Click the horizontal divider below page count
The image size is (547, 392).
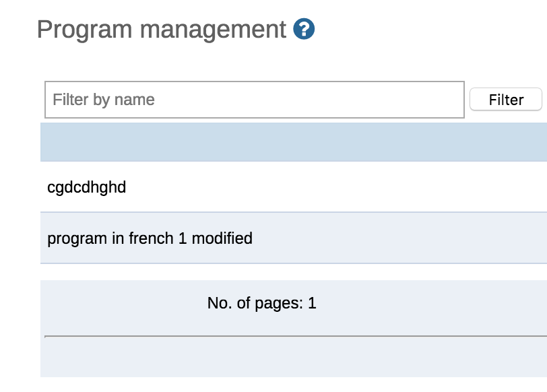tap(293, 335)
